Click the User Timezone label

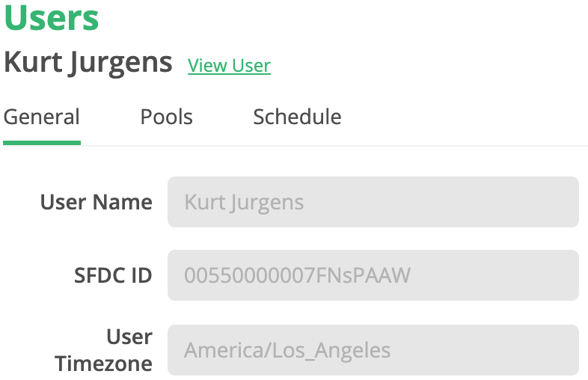click(105, 350)
